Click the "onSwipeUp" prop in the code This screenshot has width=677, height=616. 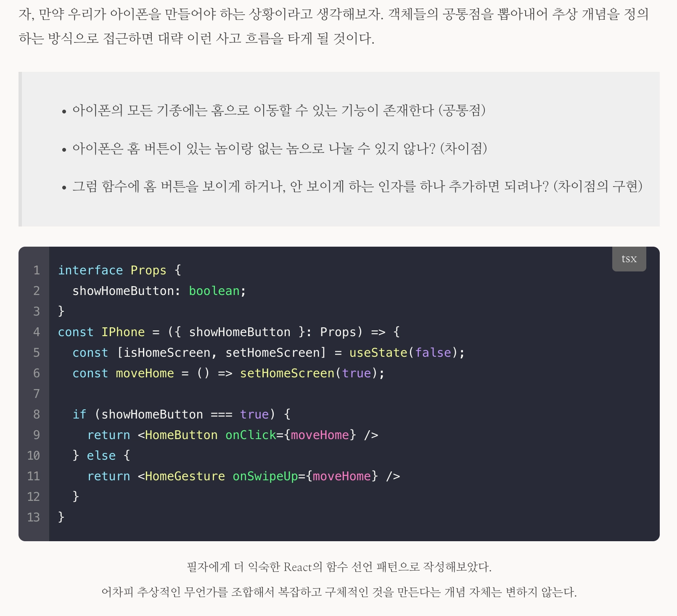pyautogui.click(x=265, y=476)
